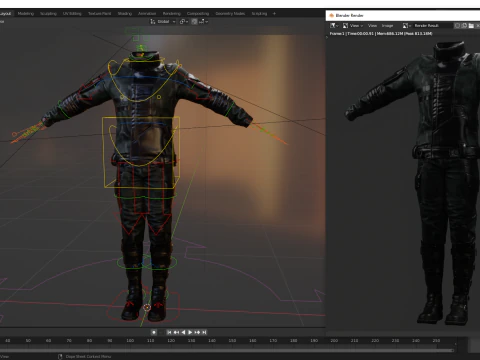Screen dimensions: 480x360
Task: Switch to the Geometry Nodes workspace tab
Action: pos(230,14)
